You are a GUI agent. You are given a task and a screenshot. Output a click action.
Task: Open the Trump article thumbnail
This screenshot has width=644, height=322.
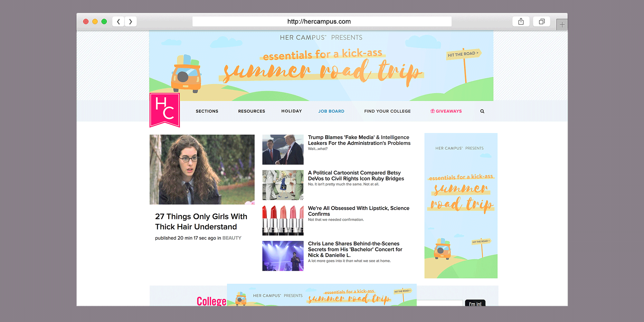283,149
